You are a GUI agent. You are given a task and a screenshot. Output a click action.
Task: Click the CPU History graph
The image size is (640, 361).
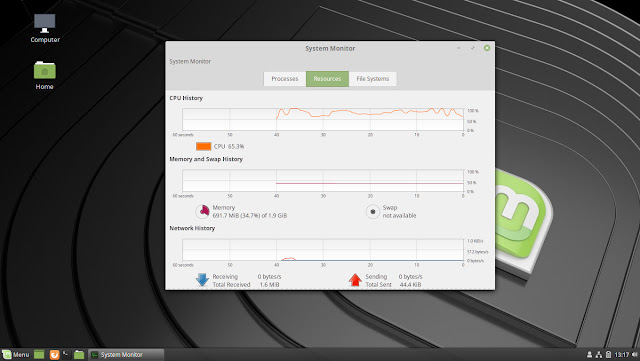tap(323, 119)
